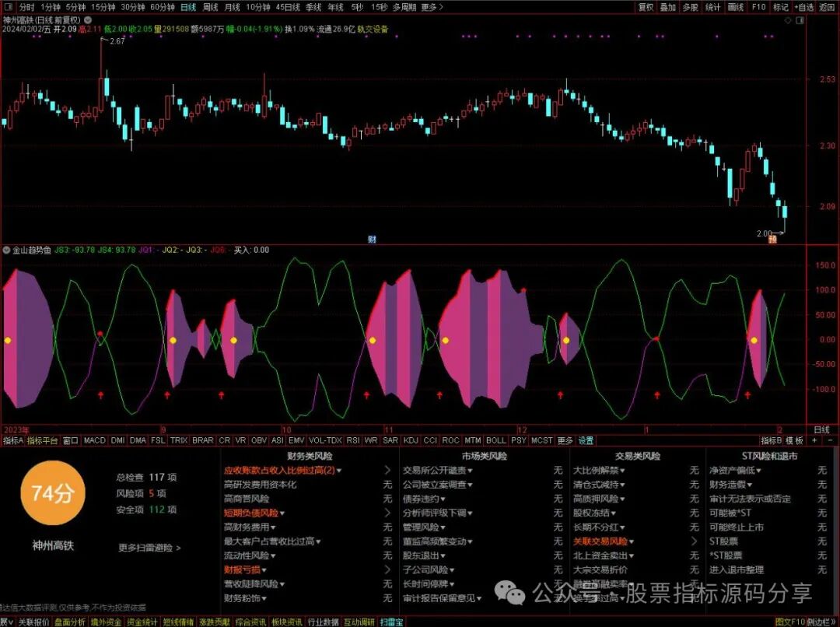Screen dimensions: 840x627
Task: Click the 模板 template button
Action: 795,440
